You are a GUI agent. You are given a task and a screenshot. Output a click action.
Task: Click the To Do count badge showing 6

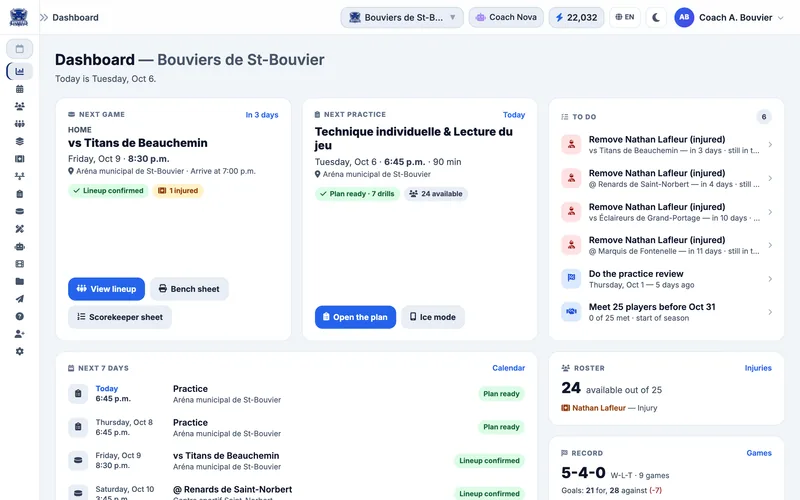tap(764, 117)
